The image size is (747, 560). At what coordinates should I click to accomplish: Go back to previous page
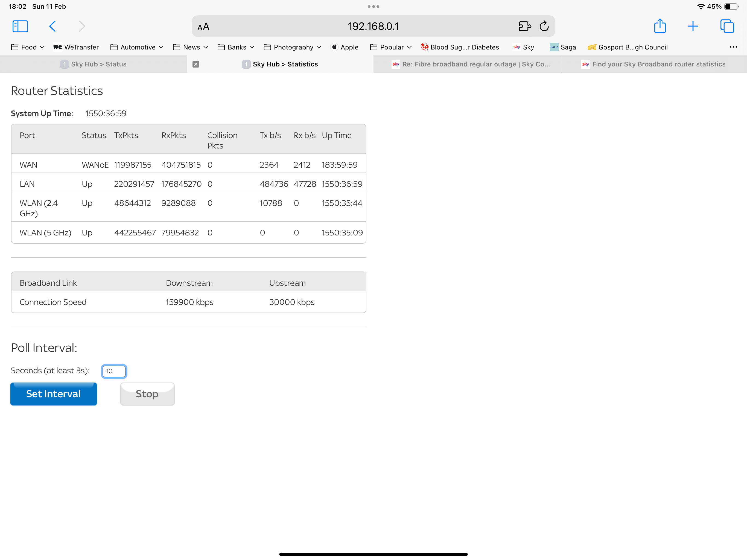point(53,26)
